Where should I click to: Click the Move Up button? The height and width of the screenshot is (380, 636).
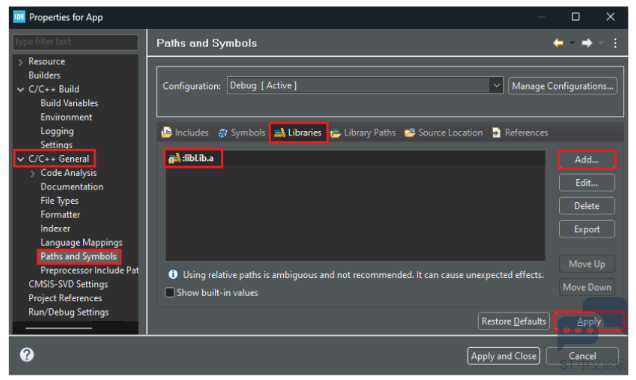coord(587,264)
